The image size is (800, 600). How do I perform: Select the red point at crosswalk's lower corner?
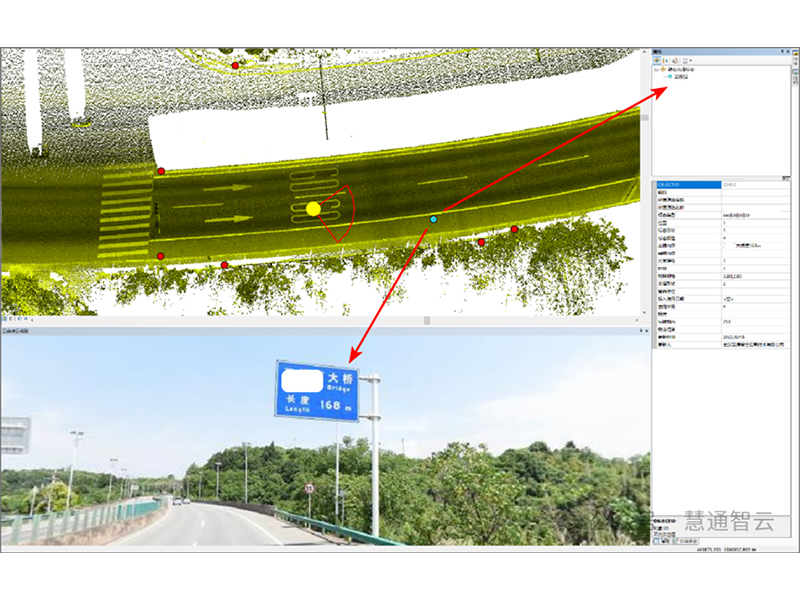(x=161, y=256)
